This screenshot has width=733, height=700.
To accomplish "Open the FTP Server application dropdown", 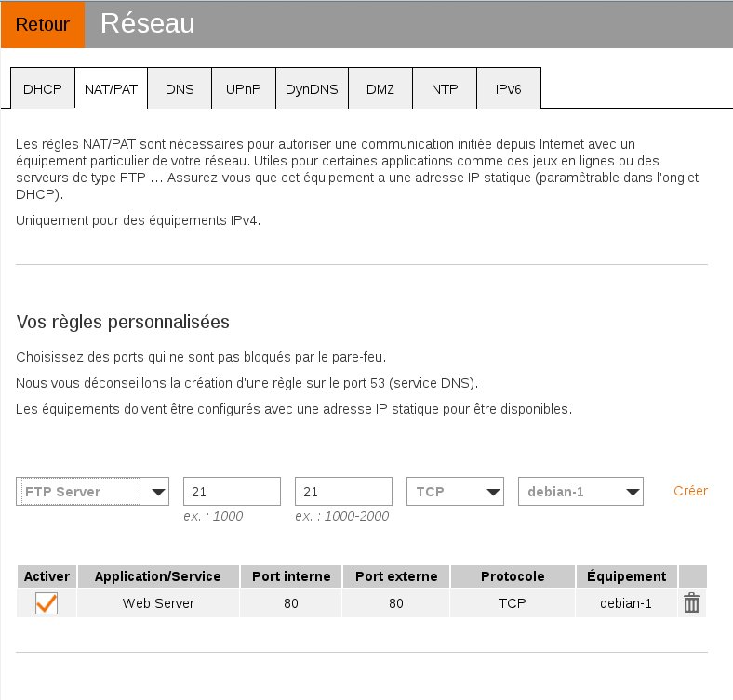I will coord(93,491).
